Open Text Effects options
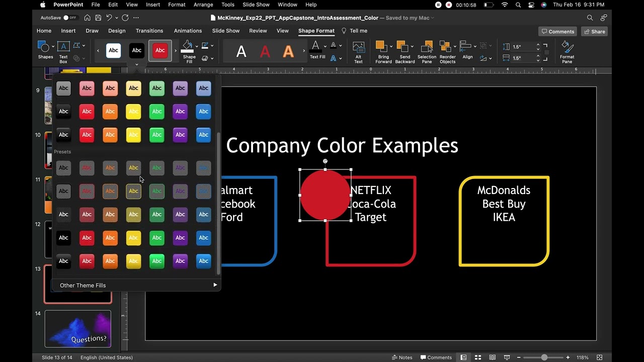644x362 pixels. pos(334,58)
